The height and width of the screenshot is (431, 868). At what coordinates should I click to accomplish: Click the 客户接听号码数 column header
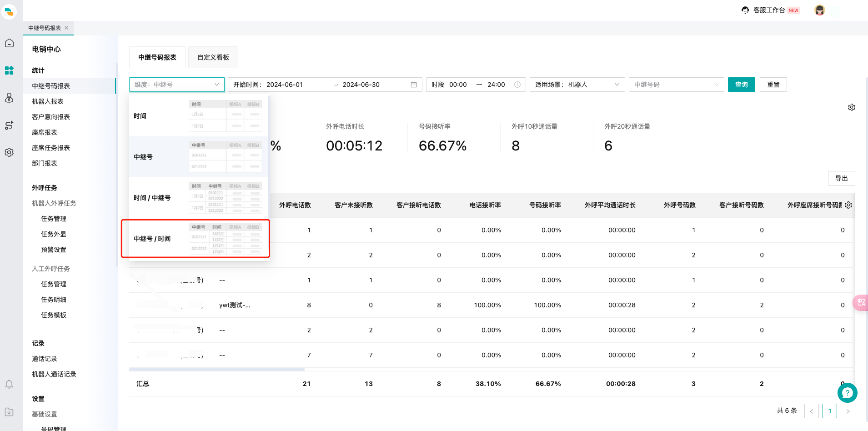[x=742, y=205]
